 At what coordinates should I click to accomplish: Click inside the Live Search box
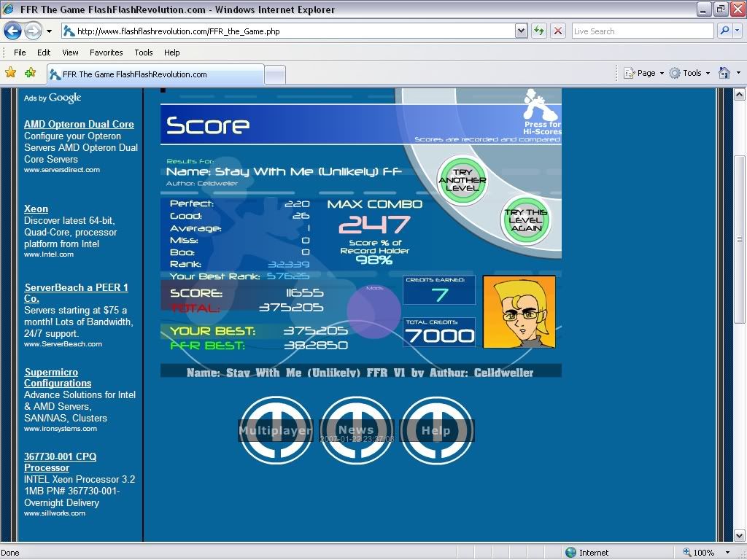click(x=640, y=31)
